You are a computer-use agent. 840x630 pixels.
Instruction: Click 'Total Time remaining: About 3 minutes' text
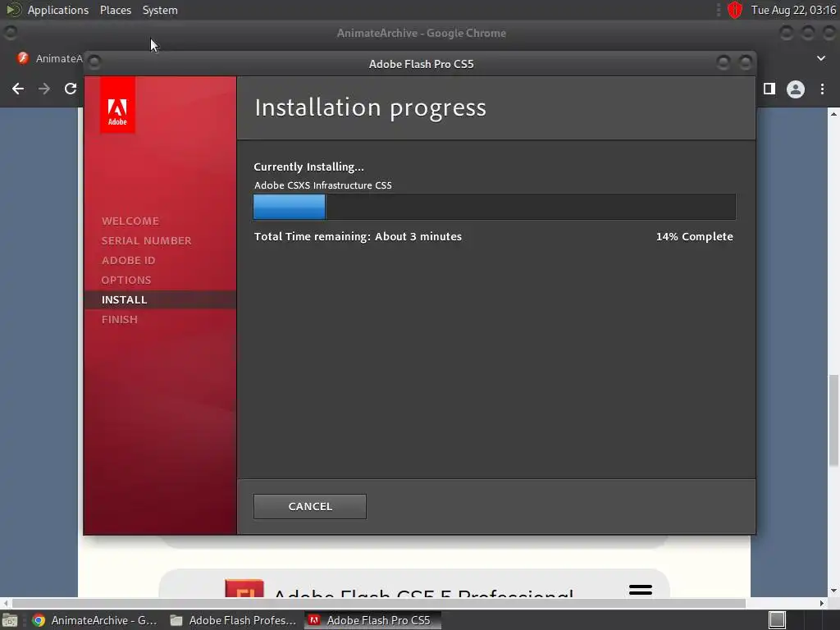358,236
